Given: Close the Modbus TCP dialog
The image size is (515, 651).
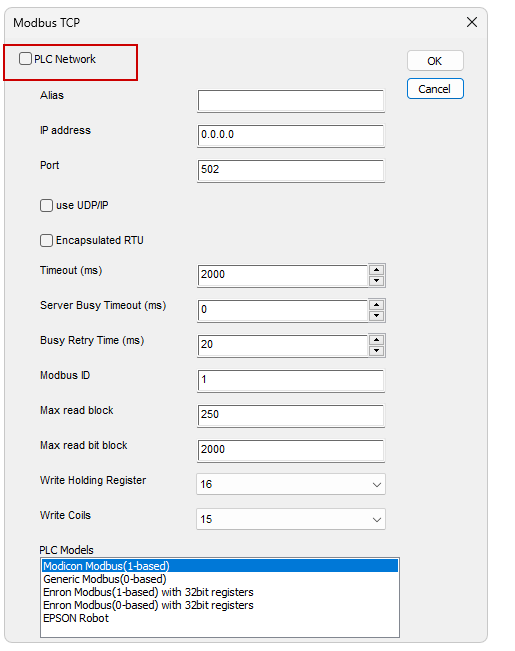Looking at the screenshot, I should coord(472,22).
